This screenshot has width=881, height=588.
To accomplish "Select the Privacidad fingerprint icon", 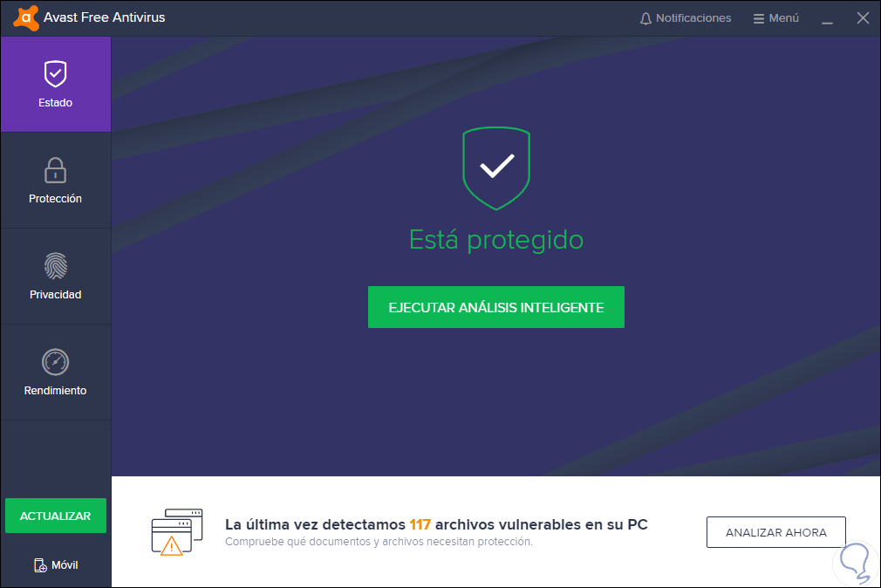I will pos(56,266).
